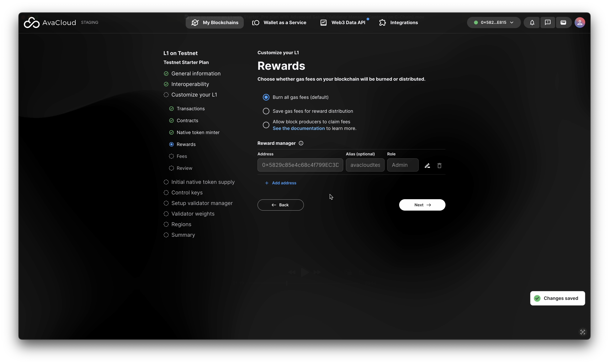The image size is (609, 364).
Task: Select Save gas fees for reward distribution
Action: 266,111
